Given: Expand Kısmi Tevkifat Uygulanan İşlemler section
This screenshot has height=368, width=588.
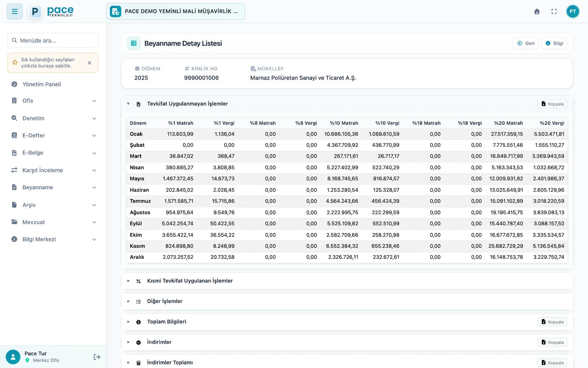Looking at the screenshot, I should [x=128, y=281].
